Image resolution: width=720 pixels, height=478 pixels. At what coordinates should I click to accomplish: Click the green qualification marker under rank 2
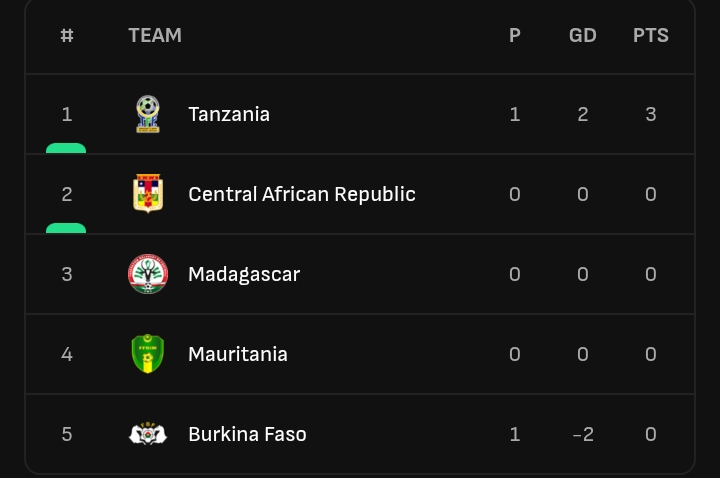pos(66,228)
